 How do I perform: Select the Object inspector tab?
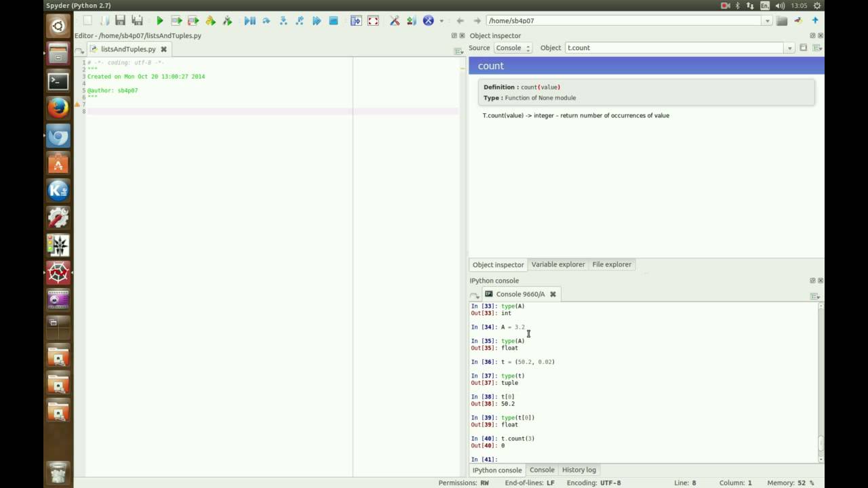pyautogui.click(x=498, y=264)
